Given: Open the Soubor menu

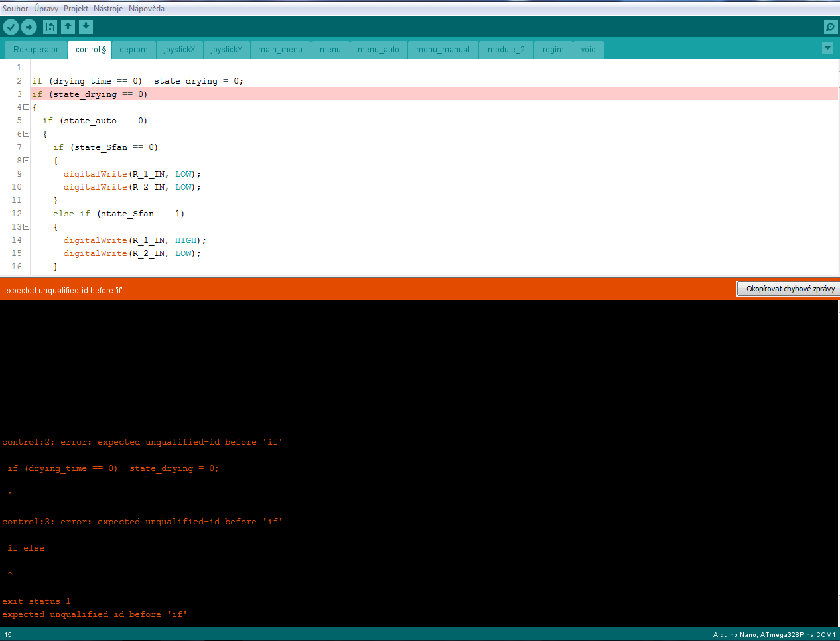Looking at the screenshot, I should point(15,9).
